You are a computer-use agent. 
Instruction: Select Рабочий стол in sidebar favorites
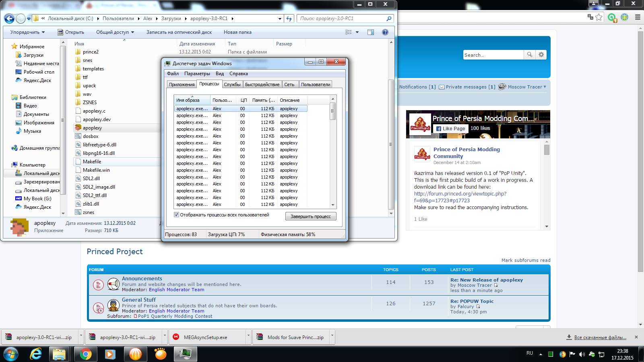pos(39,72)
